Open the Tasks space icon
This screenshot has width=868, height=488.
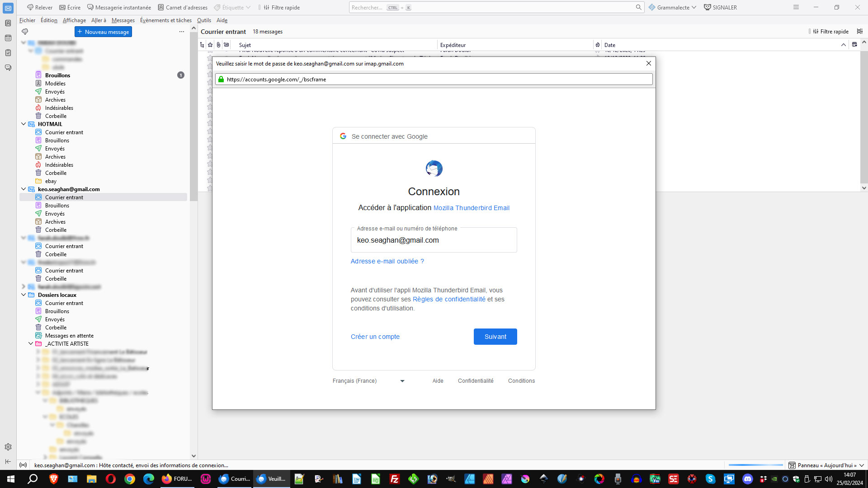pos(8,53)
